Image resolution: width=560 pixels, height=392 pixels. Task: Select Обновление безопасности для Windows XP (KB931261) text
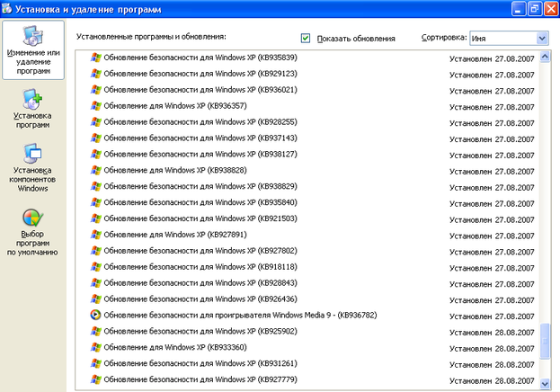[x=200, y=363]
